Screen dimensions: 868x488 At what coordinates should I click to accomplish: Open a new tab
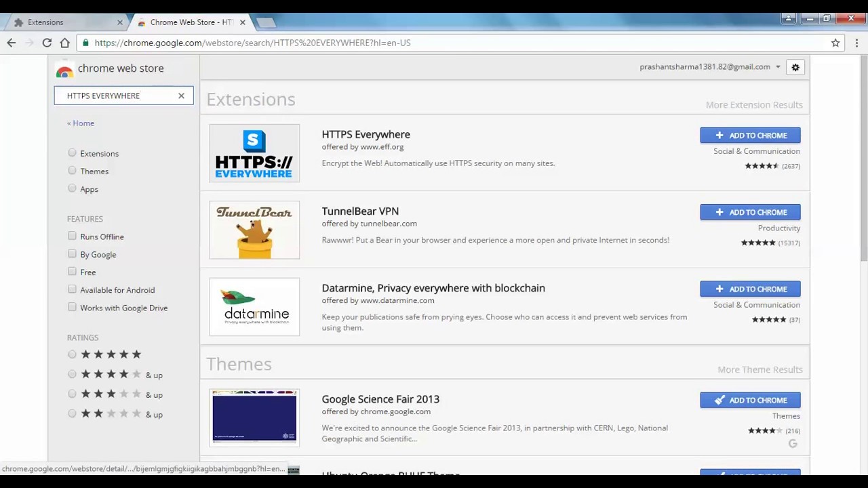click(266, 23)
